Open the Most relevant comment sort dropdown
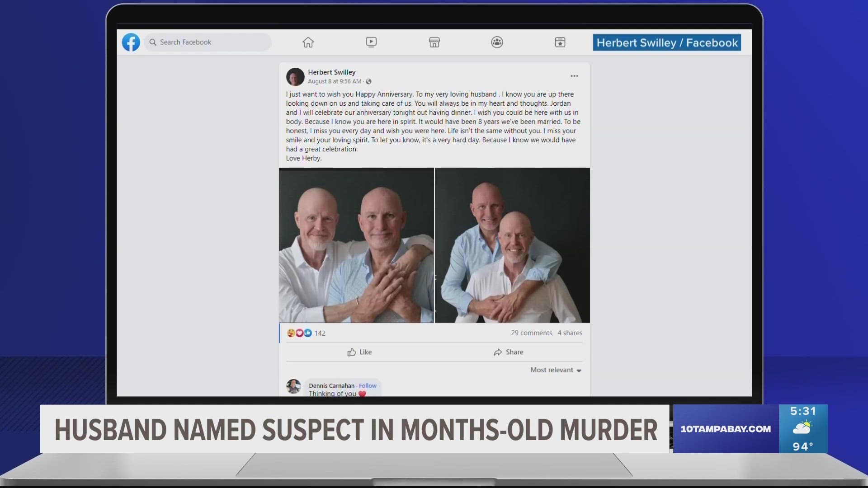The height and width of the screenshot is (488, 868). click(555, 370)
